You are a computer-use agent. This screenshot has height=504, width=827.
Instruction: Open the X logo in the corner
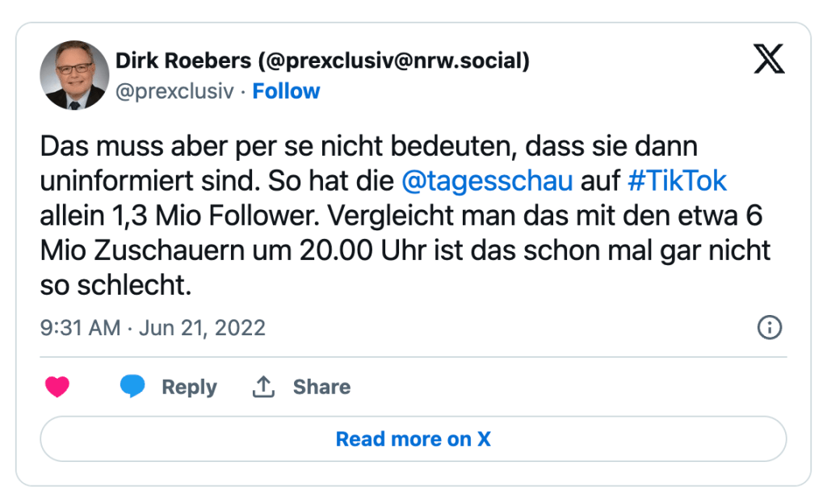(769, 60)
